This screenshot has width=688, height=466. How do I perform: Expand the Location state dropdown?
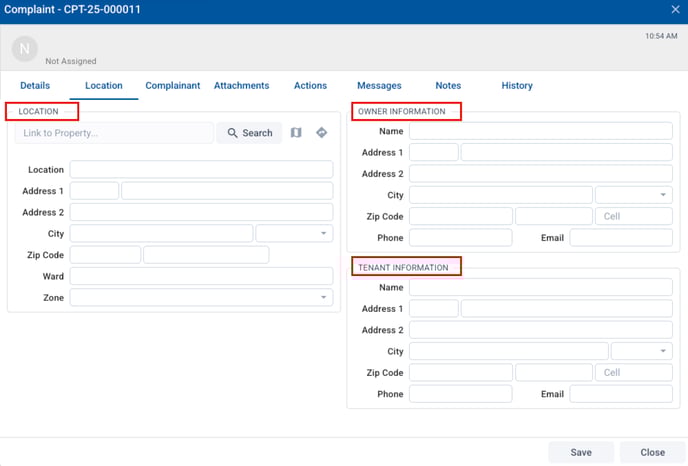pos(294,233)
